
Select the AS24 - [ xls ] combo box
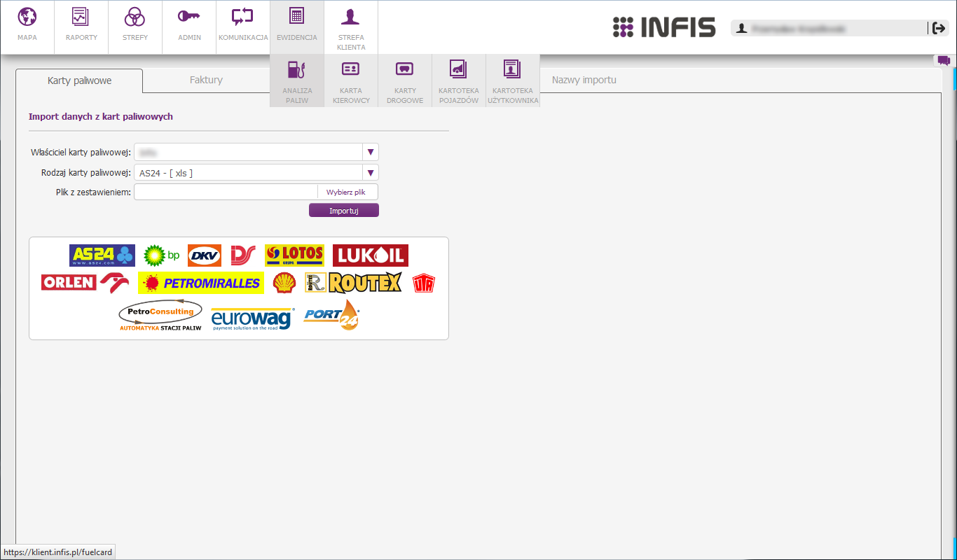tap(256, 172)
